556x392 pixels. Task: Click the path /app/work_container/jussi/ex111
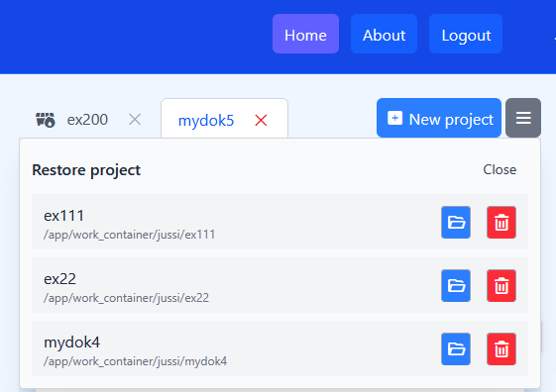130,235
